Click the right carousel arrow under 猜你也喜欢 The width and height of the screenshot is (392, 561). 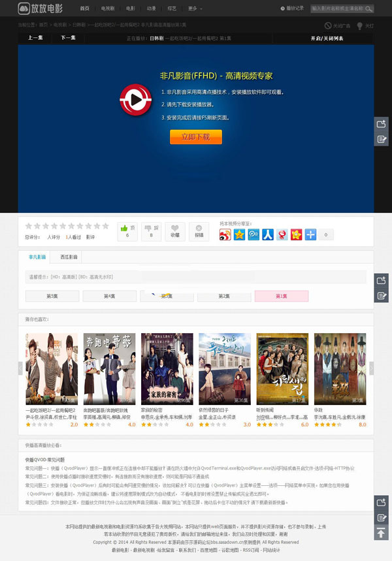(x=372, y=368)
